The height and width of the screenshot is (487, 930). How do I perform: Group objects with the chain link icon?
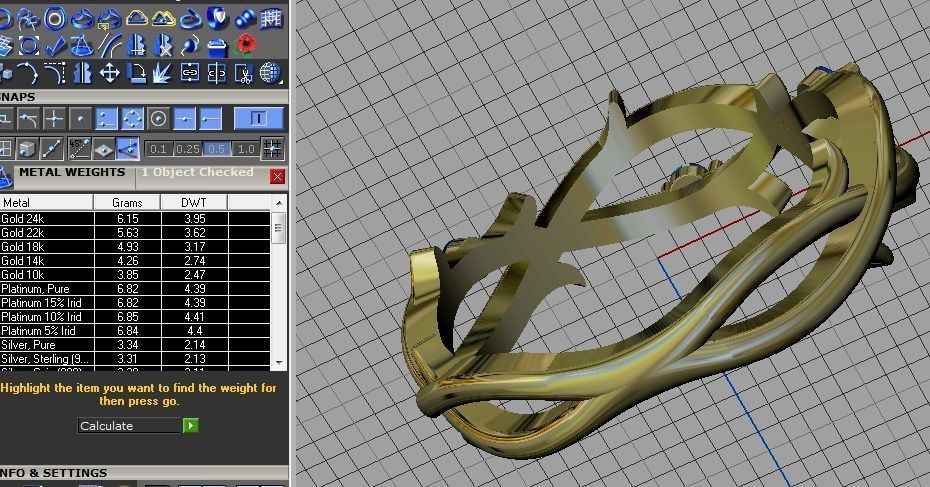coord(190,73)
